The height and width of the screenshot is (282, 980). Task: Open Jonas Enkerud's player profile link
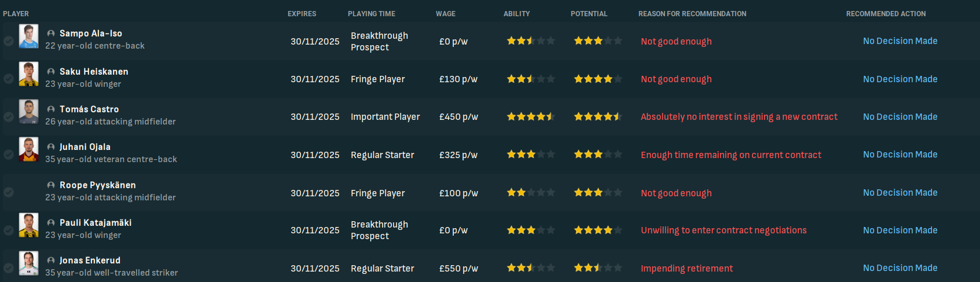pyautogui.click(x=90, y=261)
